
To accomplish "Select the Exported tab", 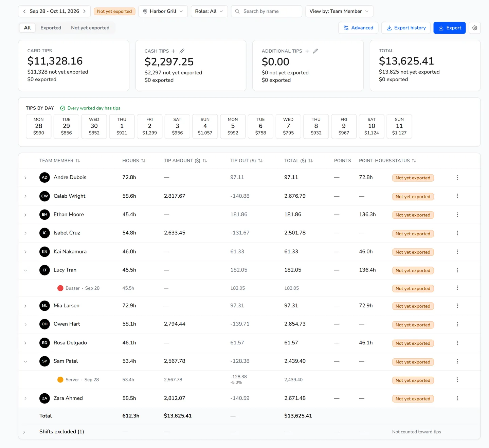I will pos(51,28).
